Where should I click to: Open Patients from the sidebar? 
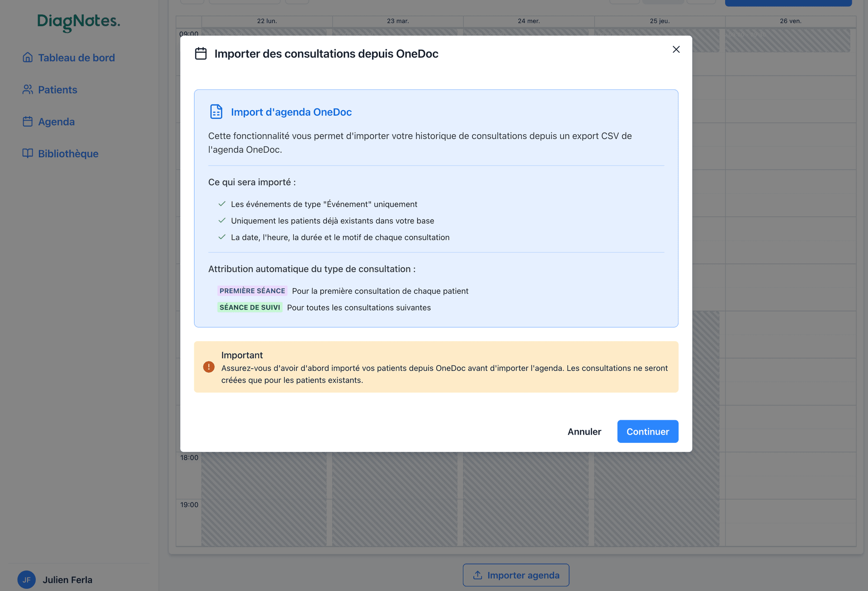(57, 89)
